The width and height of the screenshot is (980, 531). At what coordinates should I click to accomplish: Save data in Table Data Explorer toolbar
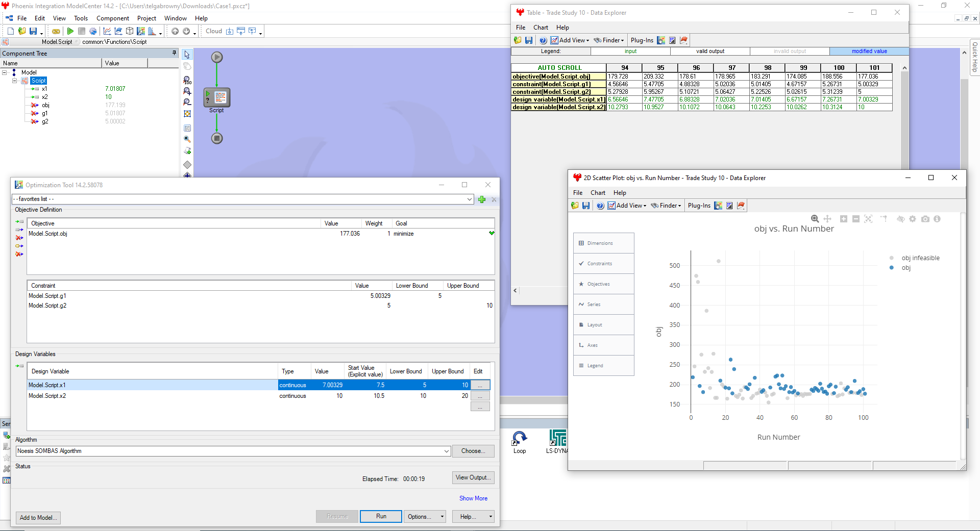tap(529, 40)
